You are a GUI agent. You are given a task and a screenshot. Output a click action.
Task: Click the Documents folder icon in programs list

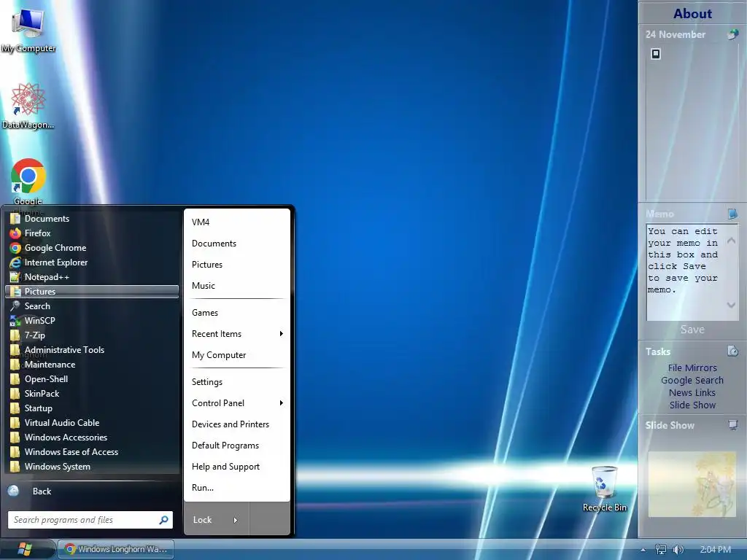point(15,219)
